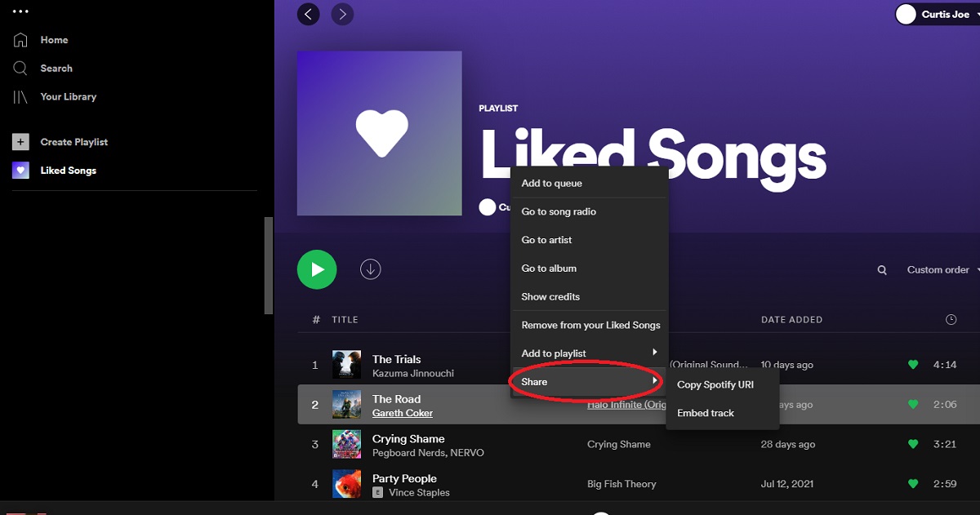This screenshot has height=515, width=980.
Task: Open Your Library label in sidebar
Action: coord(69,96)
